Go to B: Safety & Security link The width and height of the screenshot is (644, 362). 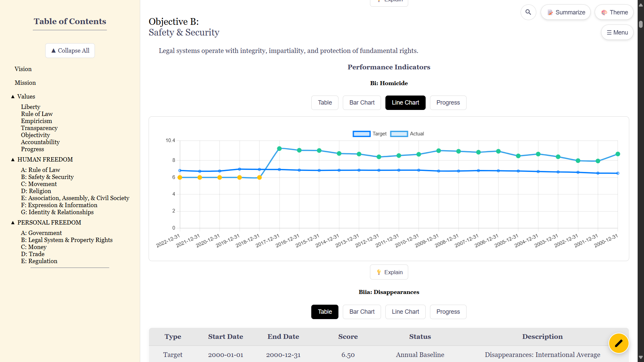click(47, 177)
